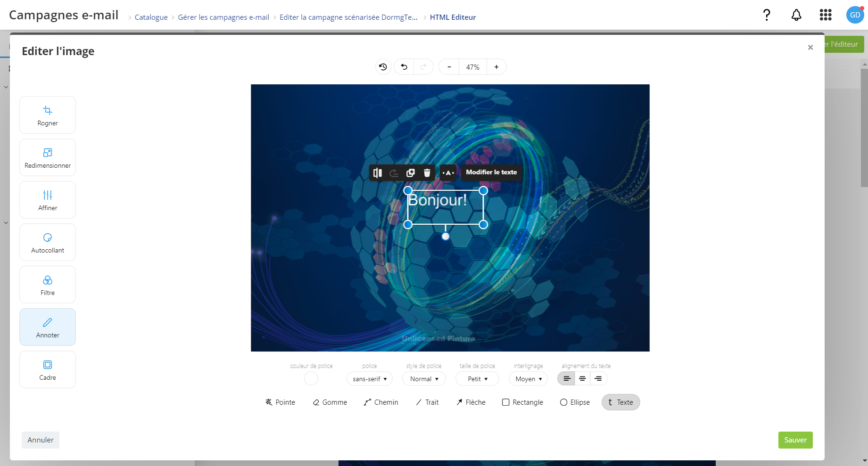Open the font color swatch
Viewport: 868px width, 466px height.
point(311,378)
